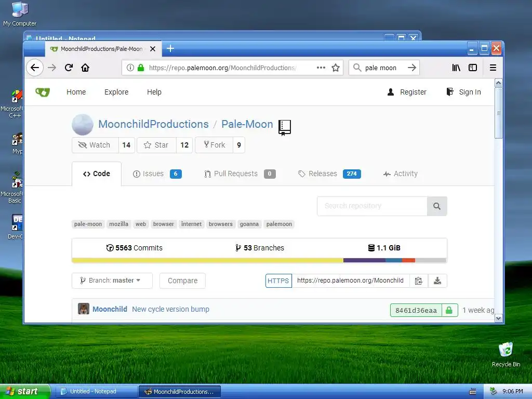Viewport: 532px width, 399px height.
Task: Click Sign In
Action: [463, 92]
